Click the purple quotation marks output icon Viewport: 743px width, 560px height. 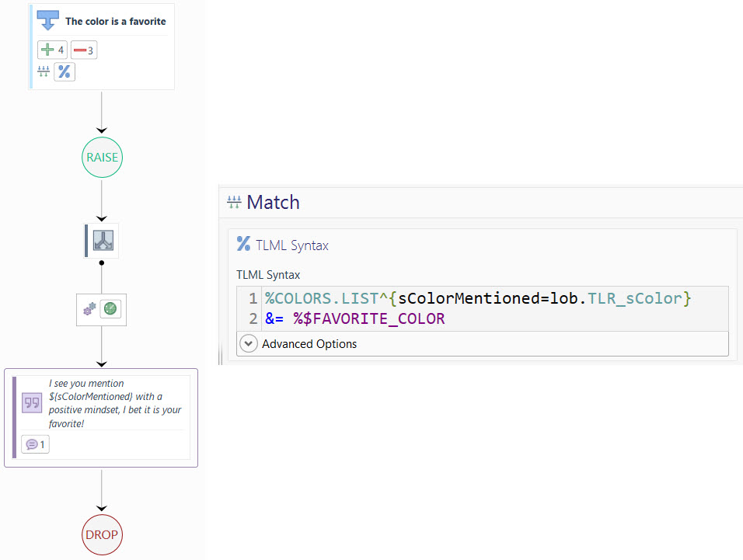point(32,402)
